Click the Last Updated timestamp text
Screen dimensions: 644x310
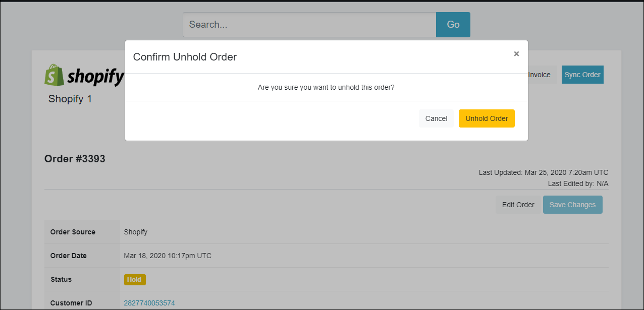pyautogui.click(x=543, y=172)
